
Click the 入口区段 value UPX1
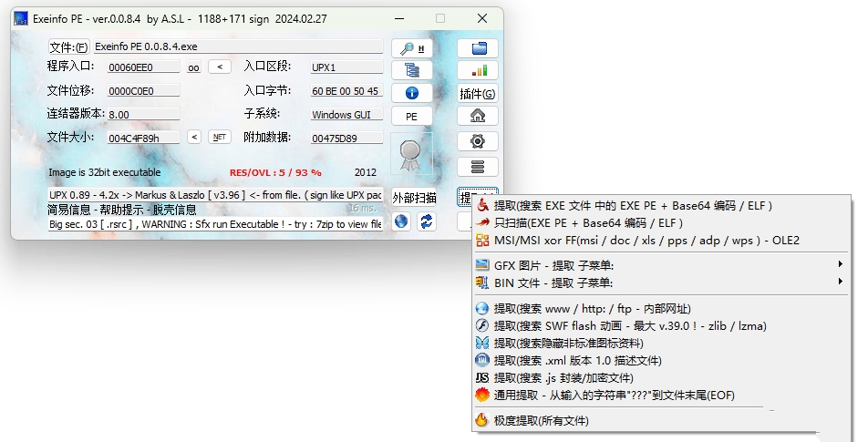pos(346,67)
